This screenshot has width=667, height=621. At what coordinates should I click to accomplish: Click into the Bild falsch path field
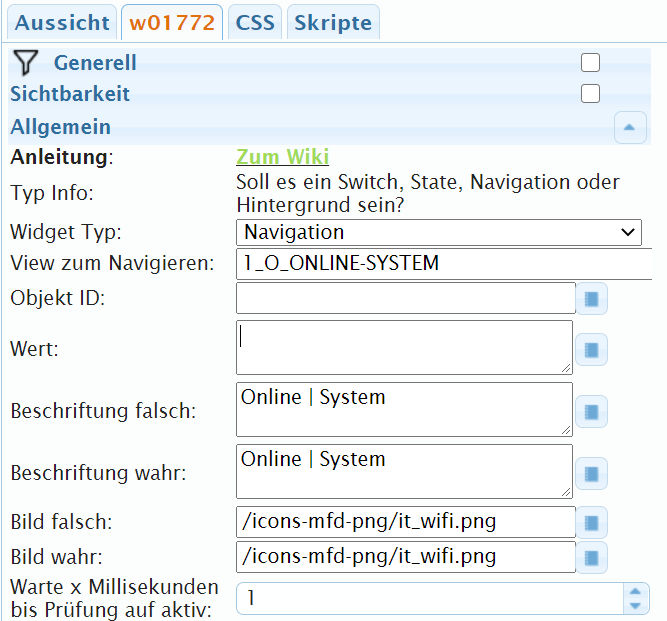(x=406, y=521)
